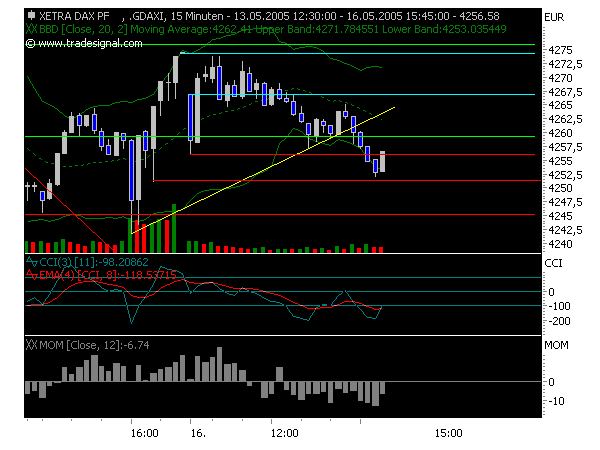Click the last grey candle near 4255
Viewport: 600px width, 450px height.
pyautogui.click(x=382, y=162)
